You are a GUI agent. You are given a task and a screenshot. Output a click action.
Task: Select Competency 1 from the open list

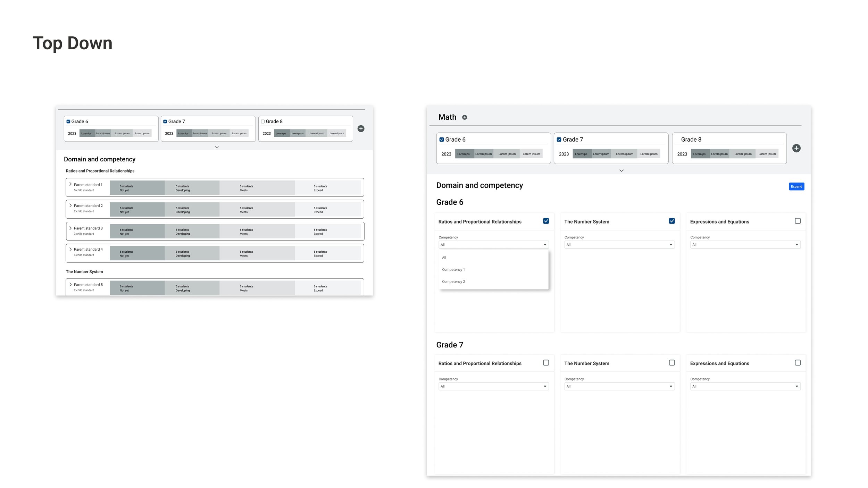point(453,270)
